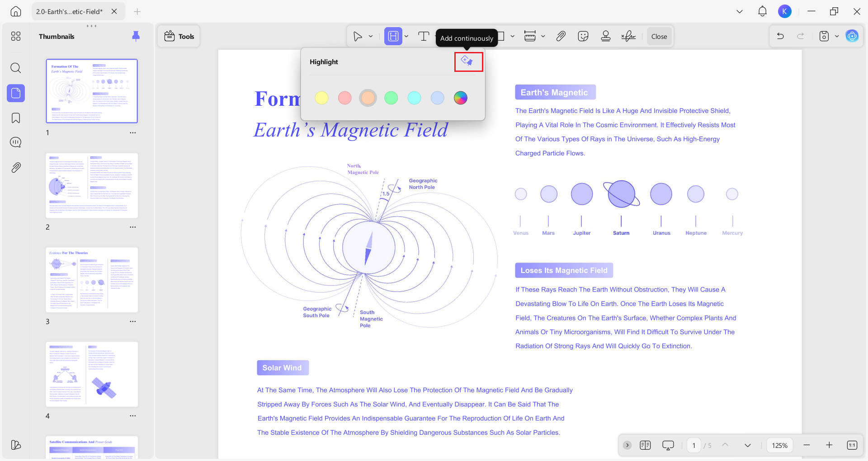The height and width of the screenshot is (461, 868).
Task: Go to the Home screen icon
Action: tap(16, 11)
